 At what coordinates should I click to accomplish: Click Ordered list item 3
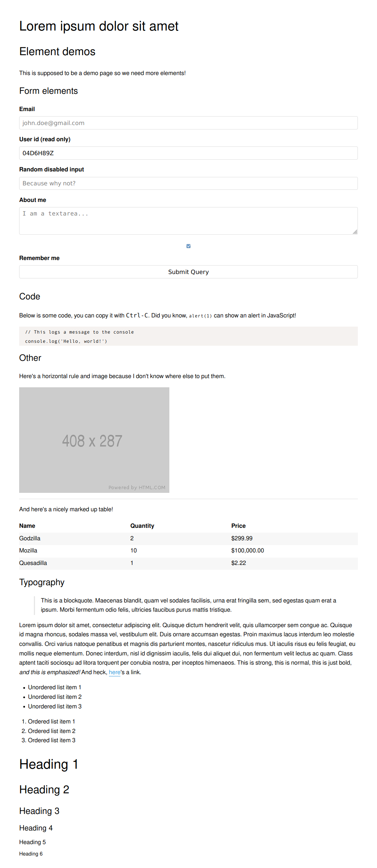click(x=52, y=740)
